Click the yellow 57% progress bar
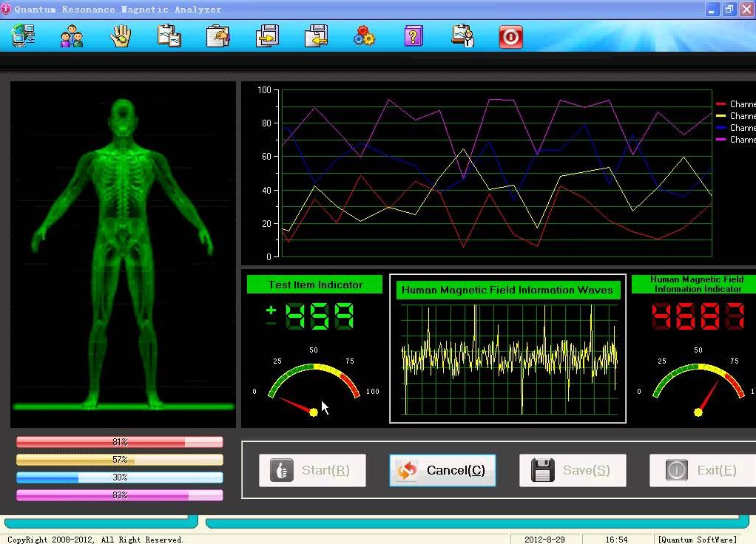Image resolution: width=756 pixels, height=544 pixels. 120,460
